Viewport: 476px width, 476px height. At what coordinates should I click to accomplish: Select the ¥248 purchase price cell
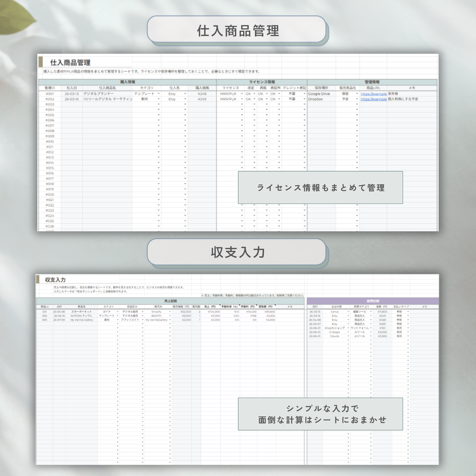pyautogui.click(x=202, y=94)
